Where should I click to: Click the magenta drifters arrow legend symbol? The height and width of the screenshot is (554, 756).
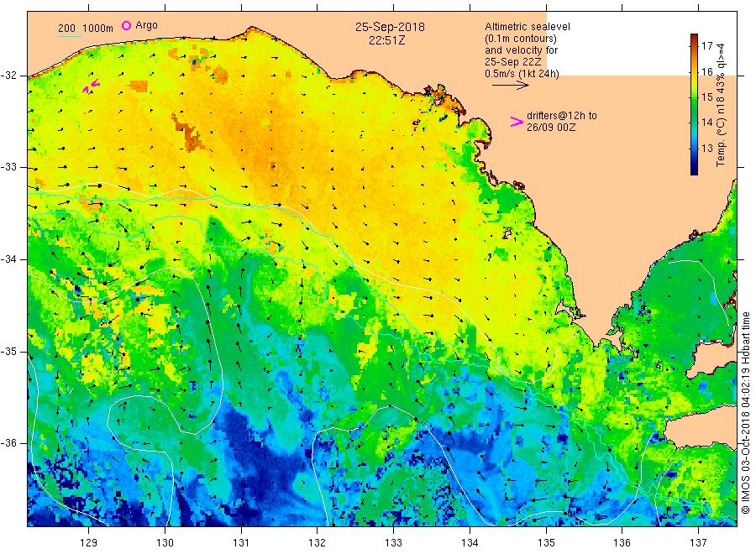(x=517, y=122)
